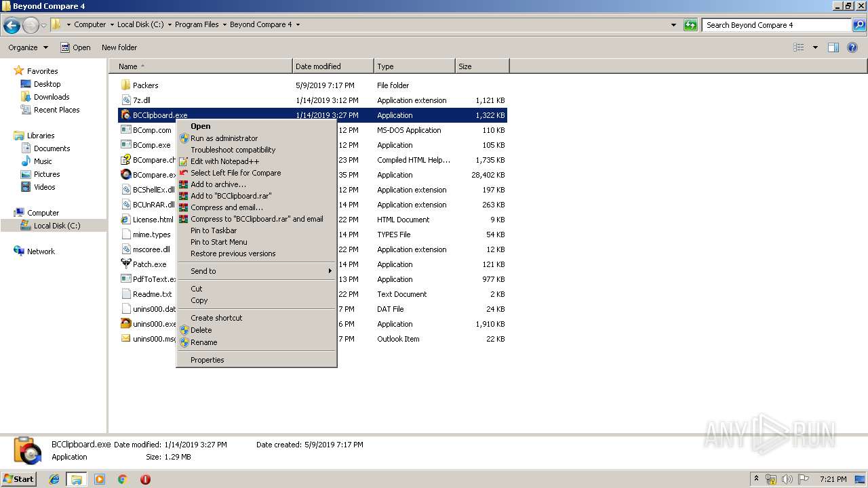Expand the address bar history dropdown
The height and width of the screenshot is (488, 868).
[673, 25]
